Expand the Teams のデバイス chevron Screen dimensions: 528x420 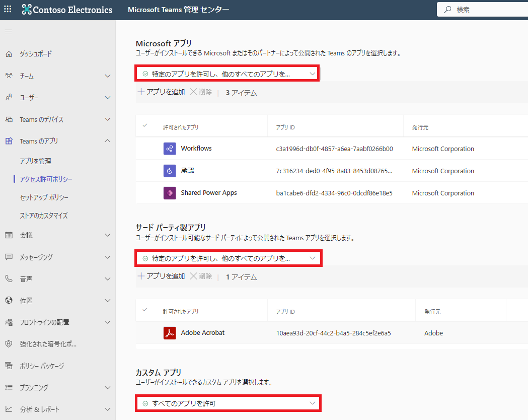tap(108, 119)
